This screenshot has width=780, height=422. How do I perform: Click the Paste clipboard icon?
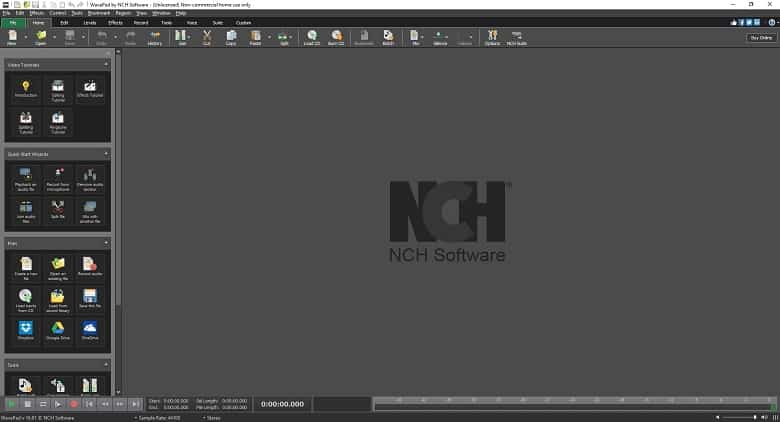click(255, 37)
